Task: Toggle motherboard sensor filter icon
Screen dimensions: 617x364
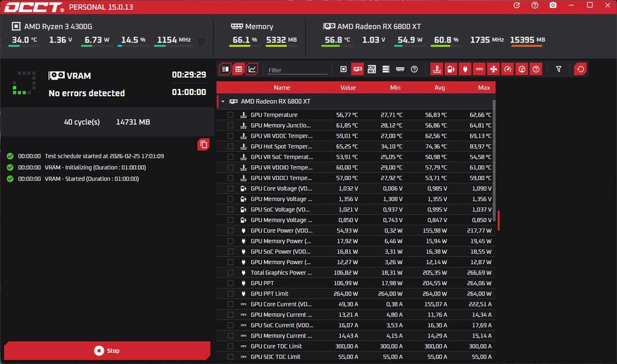Action: (371, 69)
